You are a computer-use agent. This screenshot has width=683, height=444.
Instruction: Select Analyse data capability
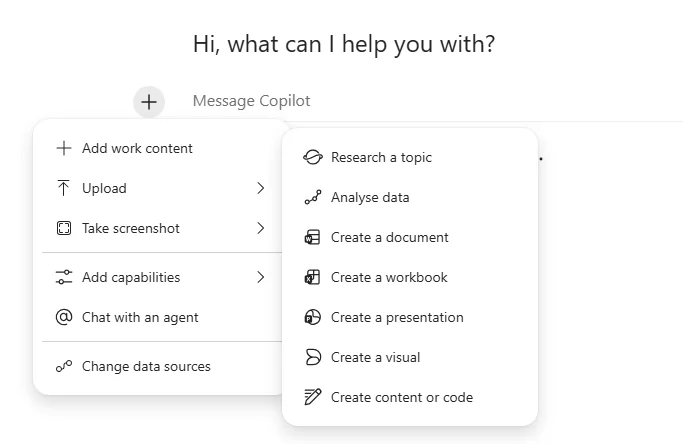coord(410,197)
